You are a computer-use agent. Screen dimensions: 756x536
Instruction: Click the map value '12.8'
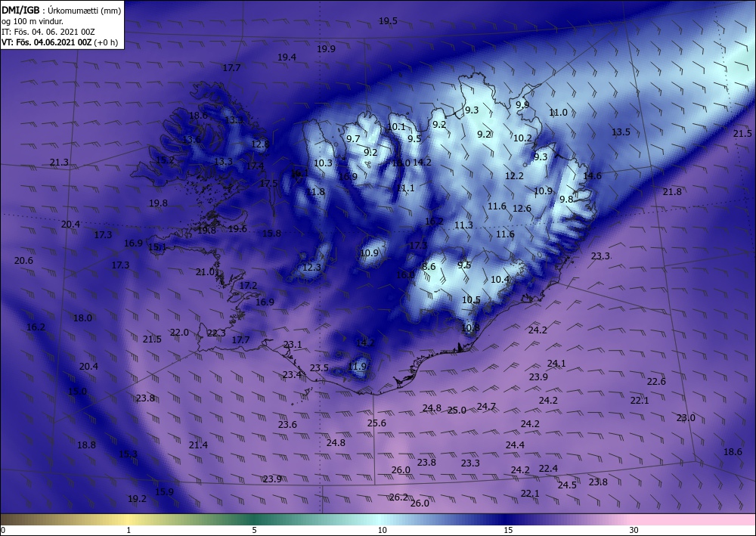tap(260, 144)
